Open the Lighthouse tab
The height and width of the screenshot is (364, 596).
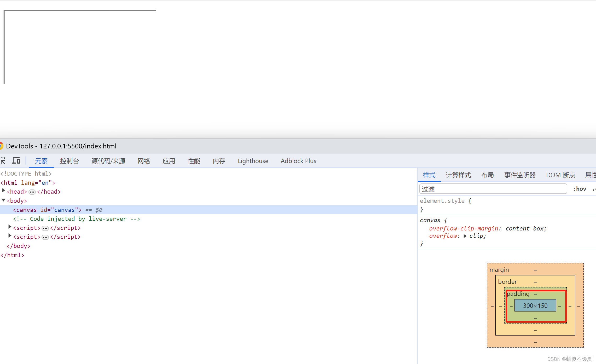[x=253, y=161]
